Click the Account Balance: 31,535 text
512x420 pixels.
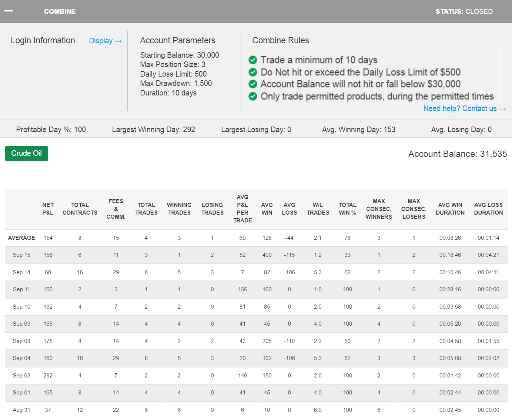pyautogui.click(x=457, y=154)
